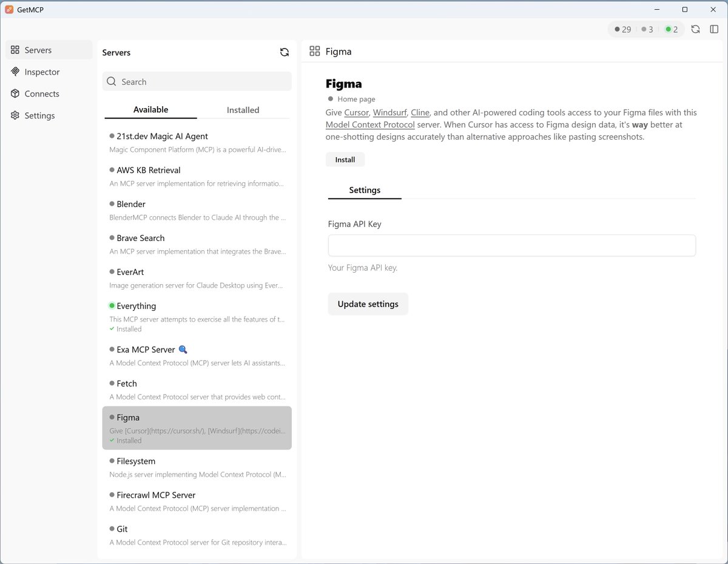The width and height of the screenshot is (728, 564).
Task: Click Installed checkmark under Everything
Action: point(112,329)
